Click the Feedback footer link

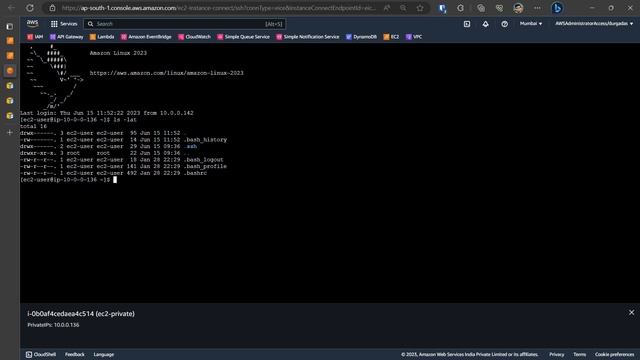(75, 354)
